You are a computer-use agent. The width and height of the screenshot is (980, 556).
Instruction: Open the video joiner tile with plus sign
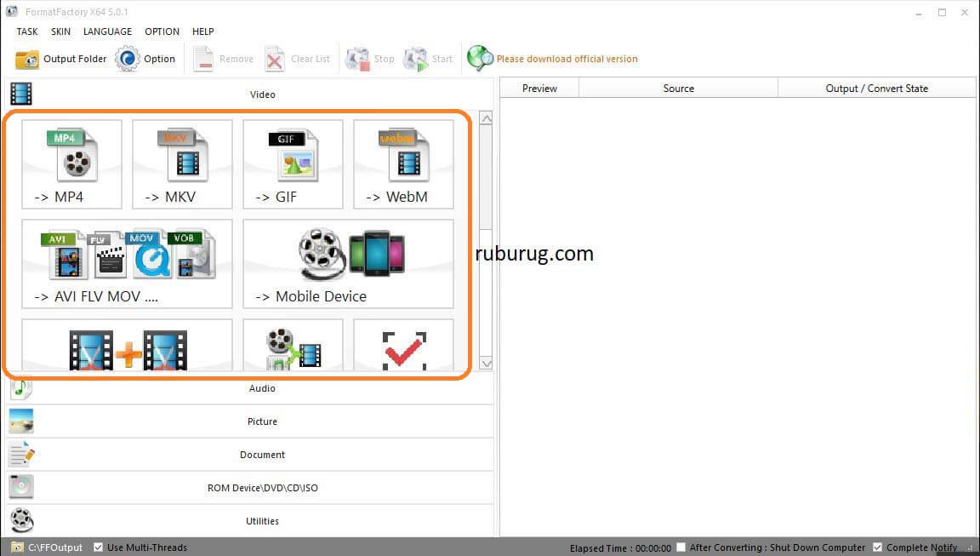[127, 345]
